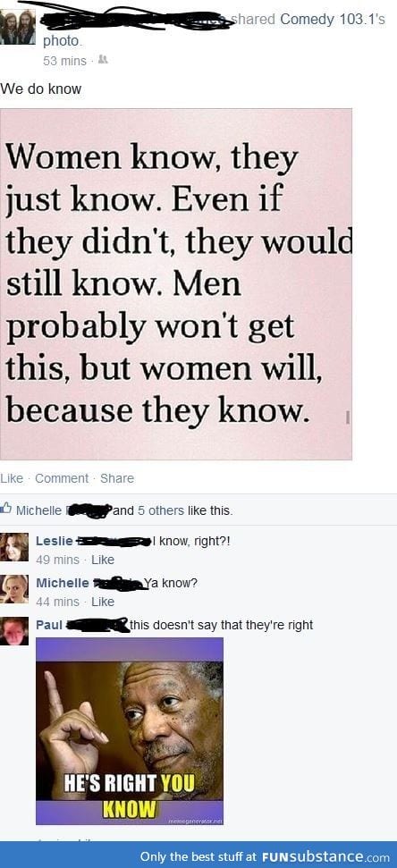Open the shared photo link

coord(62,41)
